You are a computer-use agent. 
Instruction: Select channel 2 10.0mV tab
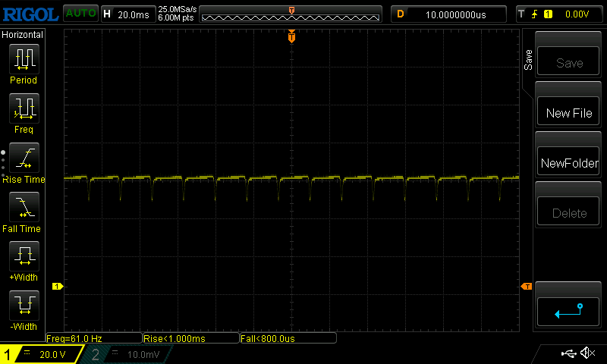click(x=127, y=354)
